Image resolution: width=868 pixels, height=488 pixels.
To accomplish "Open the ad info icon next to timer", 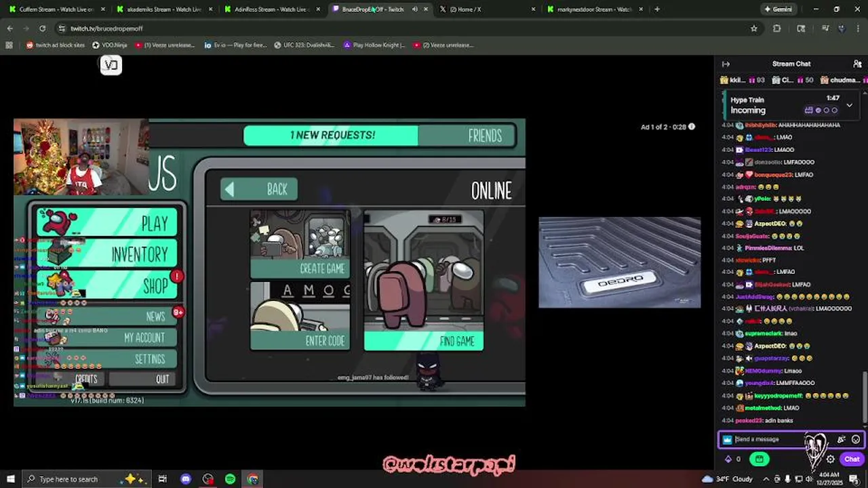I will pos(692,127).
